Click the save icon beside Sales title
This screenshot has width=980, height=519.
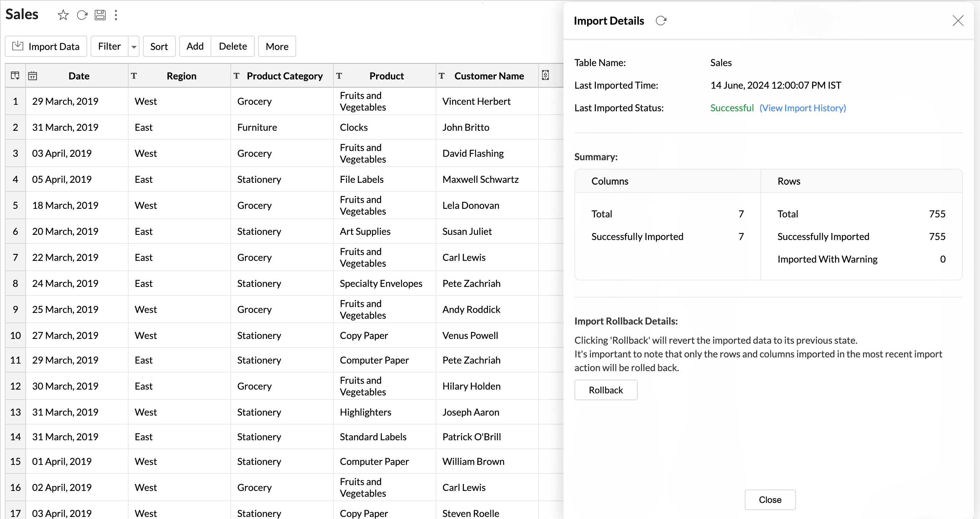(100, 15)
